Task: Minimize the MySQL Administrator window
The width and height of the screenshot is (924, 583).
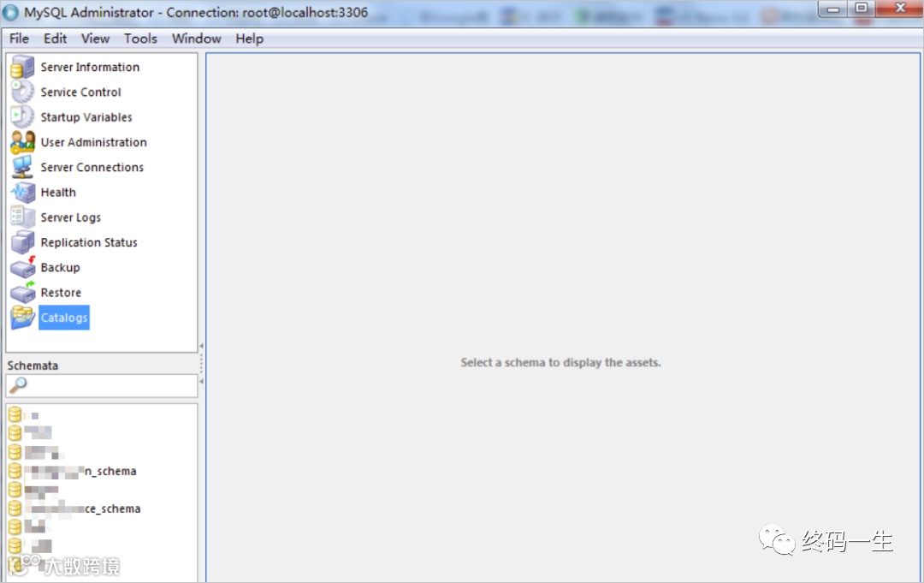Action: [x=832, y=9]
